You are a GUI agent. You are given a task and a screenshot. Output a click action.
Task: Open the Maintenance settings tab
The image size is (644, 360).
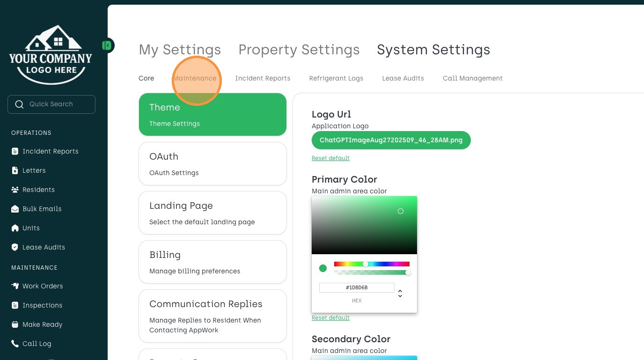pyautogui.click(x=195, y=78)
